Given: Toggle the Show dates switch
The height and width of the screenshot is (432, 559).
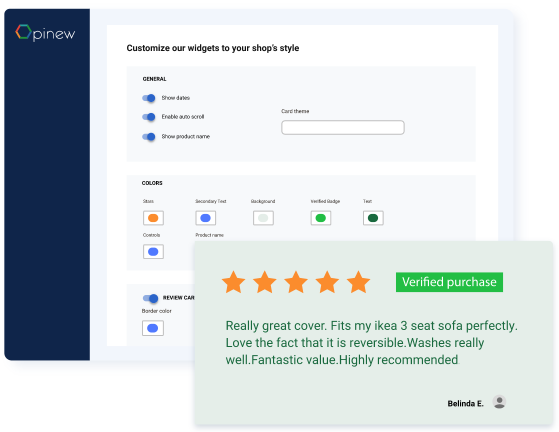Looking at the screenshot, I should (x=149, y=98).
